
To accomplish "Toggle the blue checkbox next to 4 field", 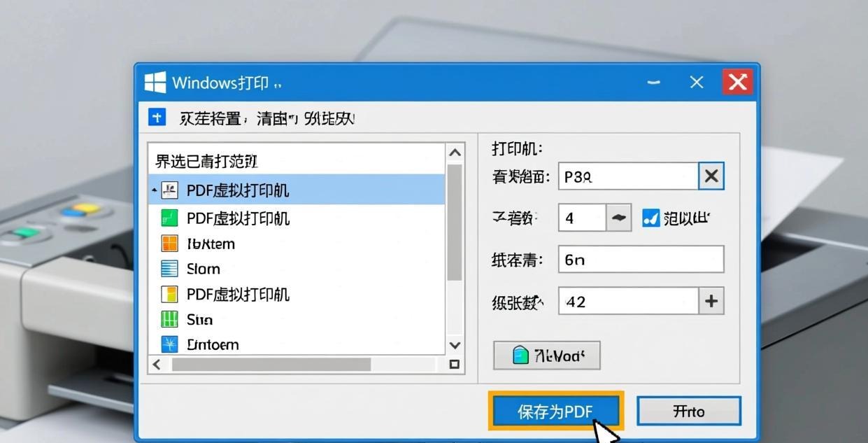I will point(651,218).
